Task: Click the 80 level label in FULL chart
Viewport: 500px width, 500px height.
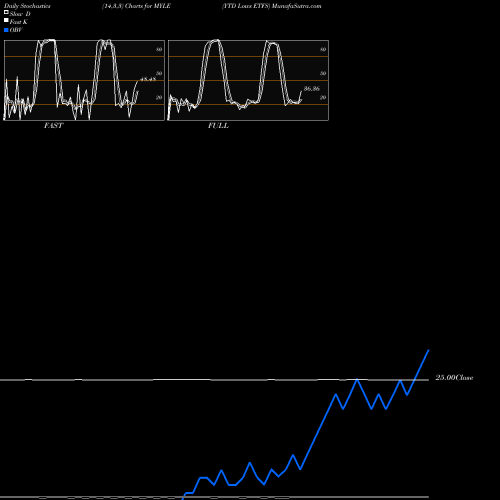Action: [x=323, y=49]
